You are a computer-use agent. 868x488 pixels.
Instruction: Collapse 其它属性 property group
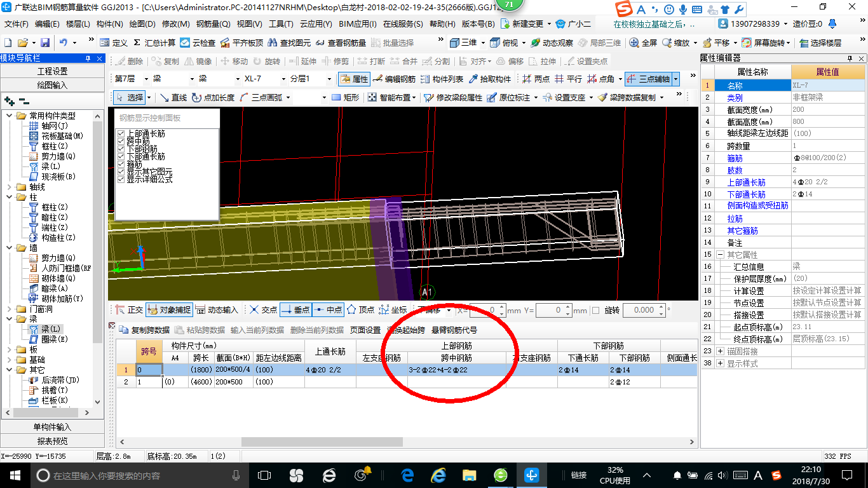point(720,255)
